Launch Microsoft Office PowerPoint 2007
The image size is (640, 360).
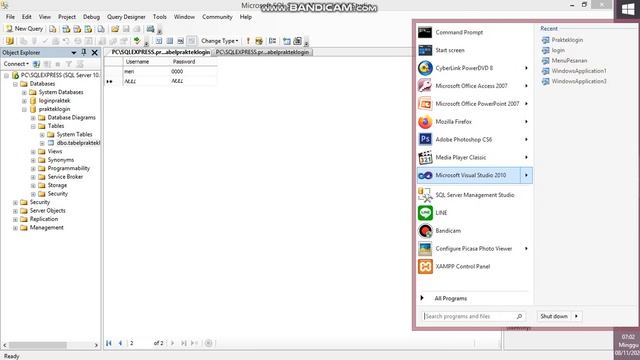(x=473, y=104)
